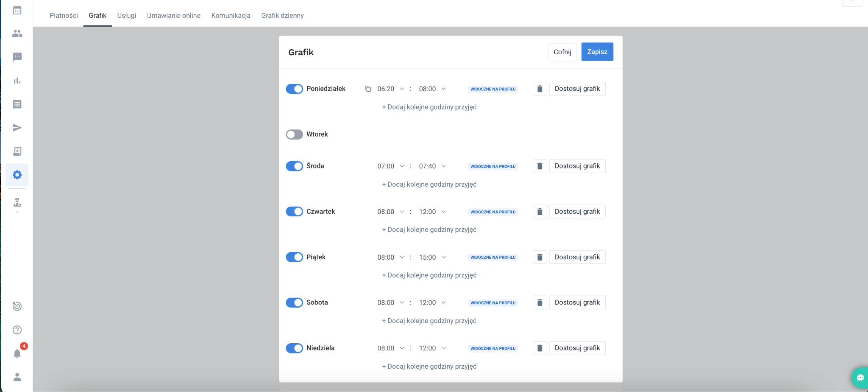Copy Poniedziałek hours using the duplicate icon
The height and width of the screenshot is (392, 868).
point(367,89)
